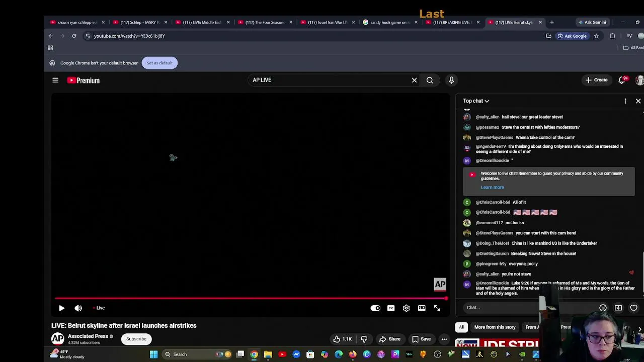Reload the current page
Image resolution: width=644 pixels, height=362 pixels.
coord(74,36)
